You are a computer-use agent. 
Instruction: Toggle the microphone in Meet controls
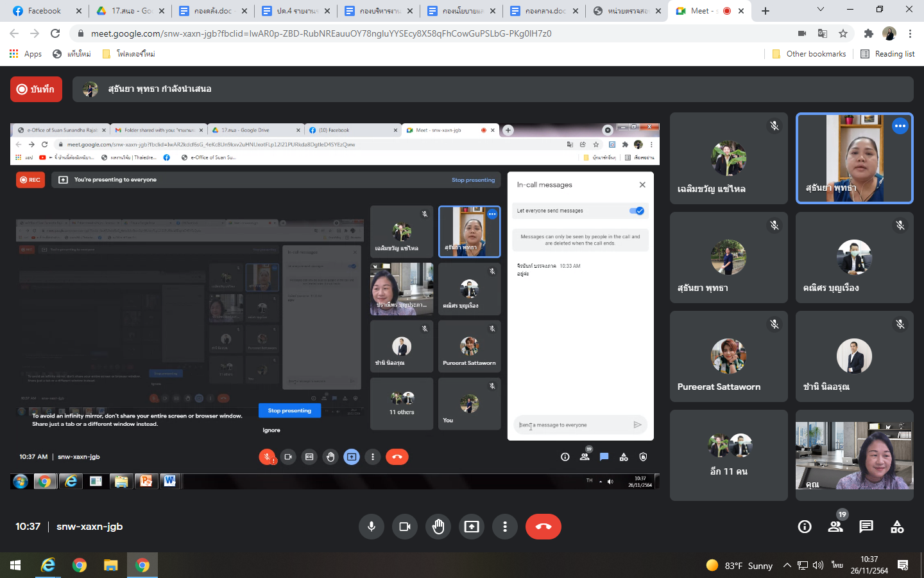[372, 527]
